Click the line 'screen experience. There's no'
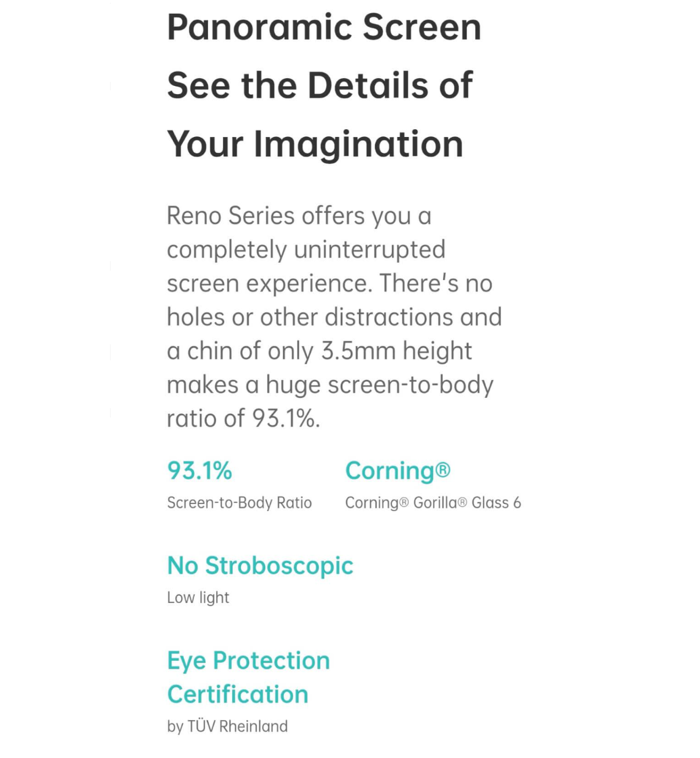 [x=330, y=283]
